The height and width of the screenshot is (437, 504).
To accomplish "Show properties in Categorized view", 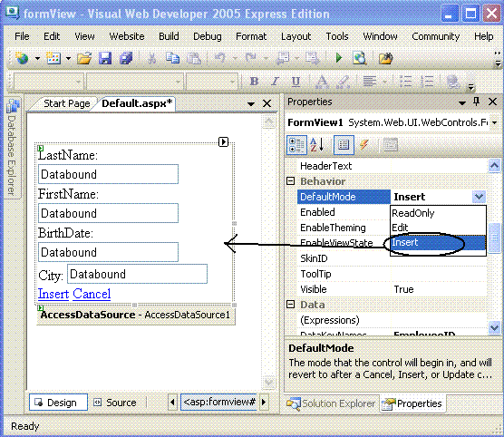I will coord(296,145).
